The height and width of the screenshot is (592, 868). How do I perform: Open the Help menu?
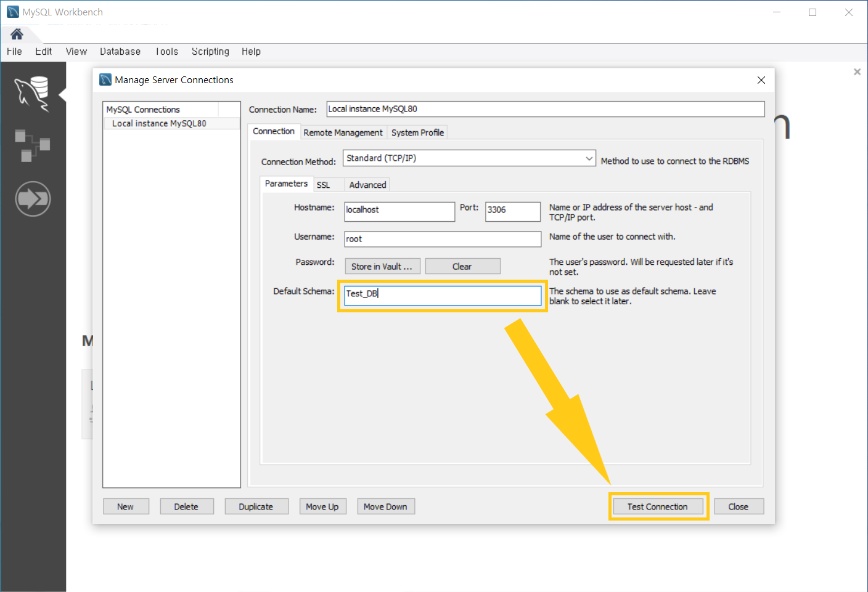click(x=251, y=52)
